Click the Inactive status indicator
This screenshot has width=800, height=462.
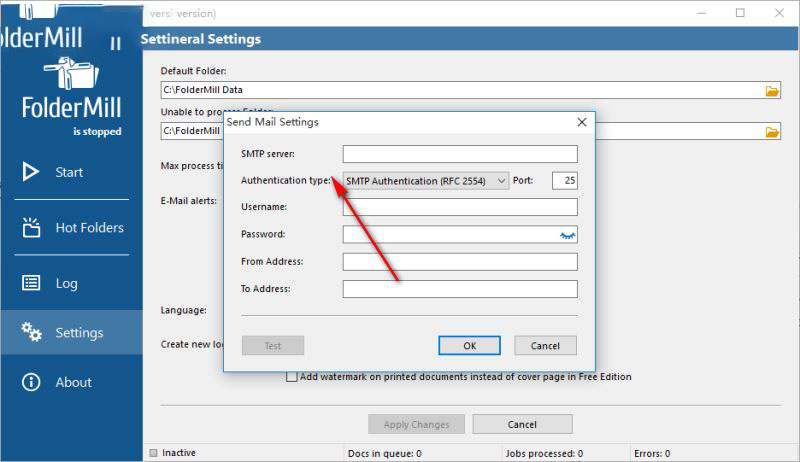click(x=173, y=453)
